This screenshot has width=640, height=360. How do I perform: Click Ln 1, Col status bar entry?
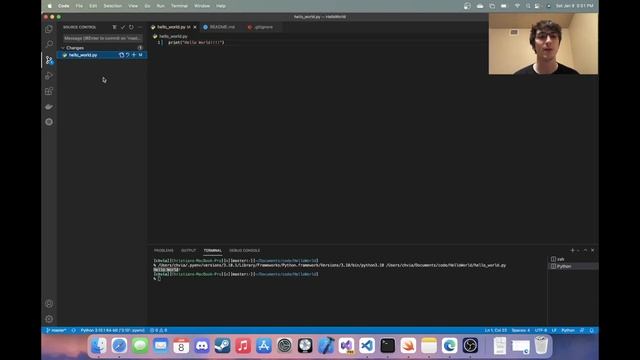point(496,330)
